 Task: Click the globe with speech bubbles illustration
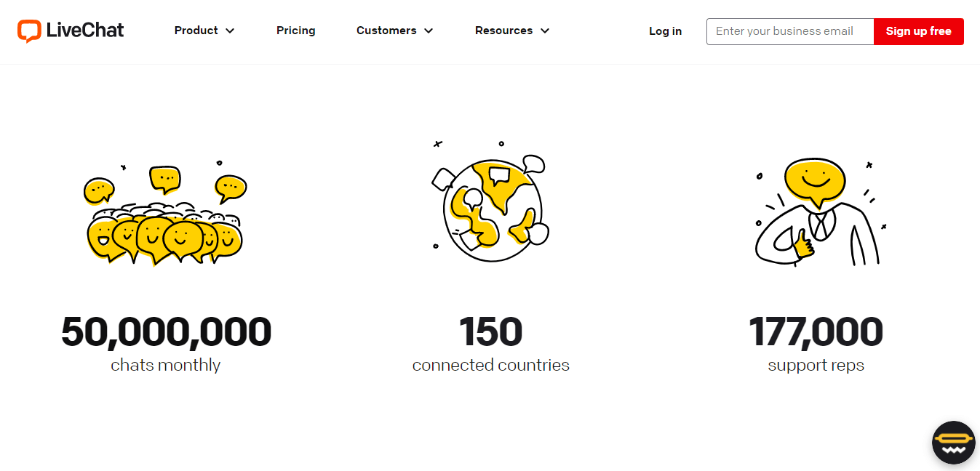491,207
